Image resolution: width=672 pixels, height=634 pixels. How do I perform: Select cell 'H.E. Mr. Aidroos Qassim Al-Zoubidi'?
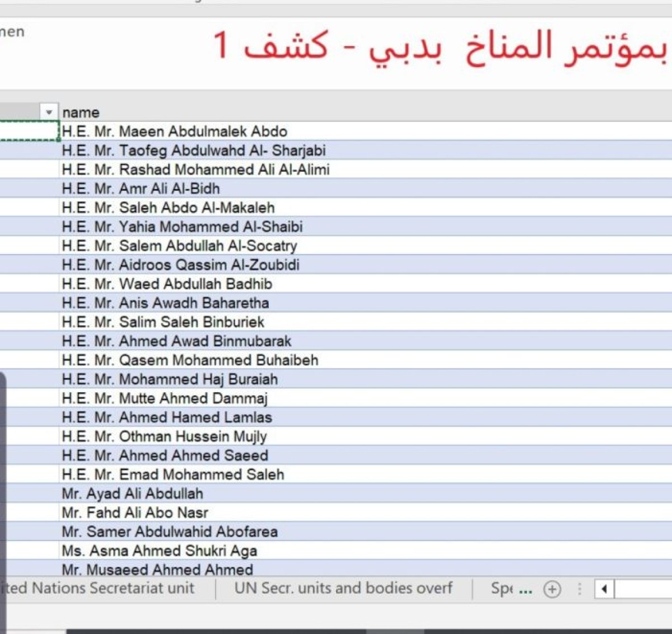pyautogui.click(x=365, y=265)
